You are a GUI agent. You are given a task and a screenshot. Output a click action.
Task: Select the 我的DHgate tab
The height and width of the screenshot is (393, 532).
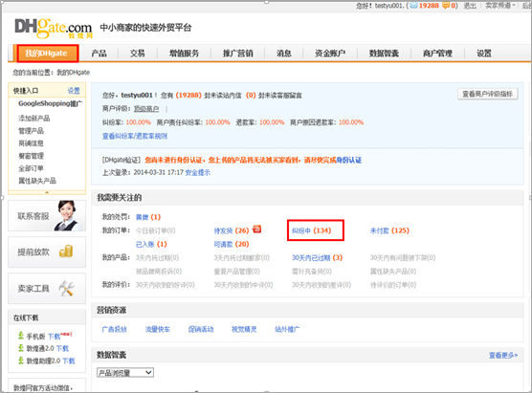coord(47,54)
